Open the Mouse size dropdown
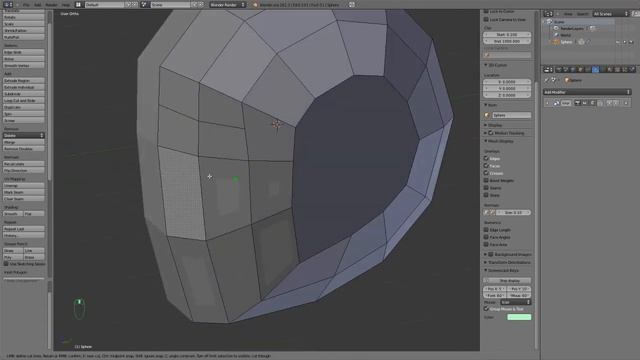This screenshot has height=360, width=640. [x=516, y=302]
